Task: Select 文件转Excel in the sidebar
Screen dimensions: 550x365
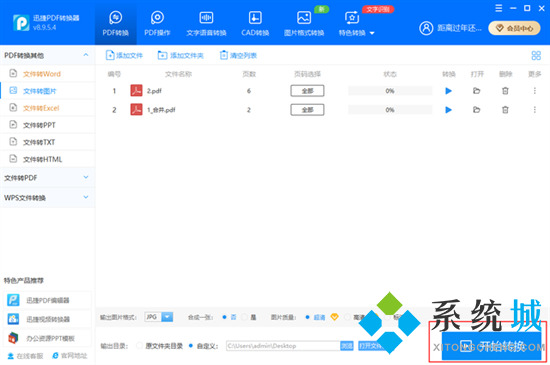Action: [x=47, y=108]
